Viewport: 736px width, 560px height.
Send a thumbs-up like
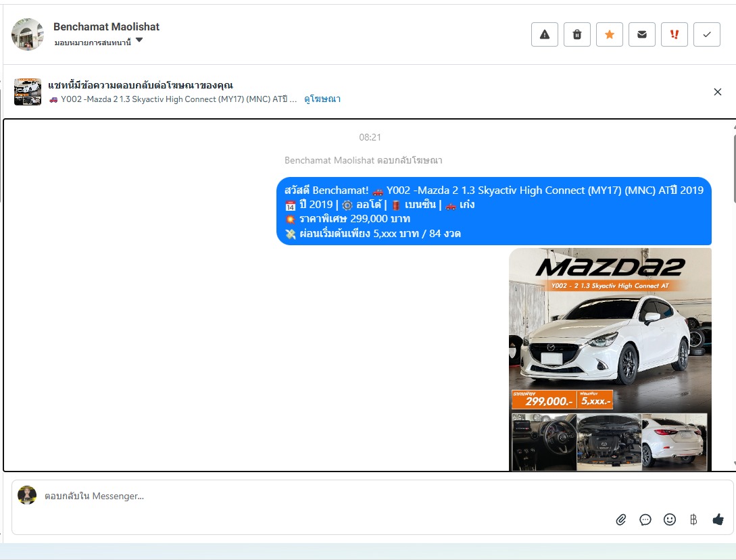[718, 519]
